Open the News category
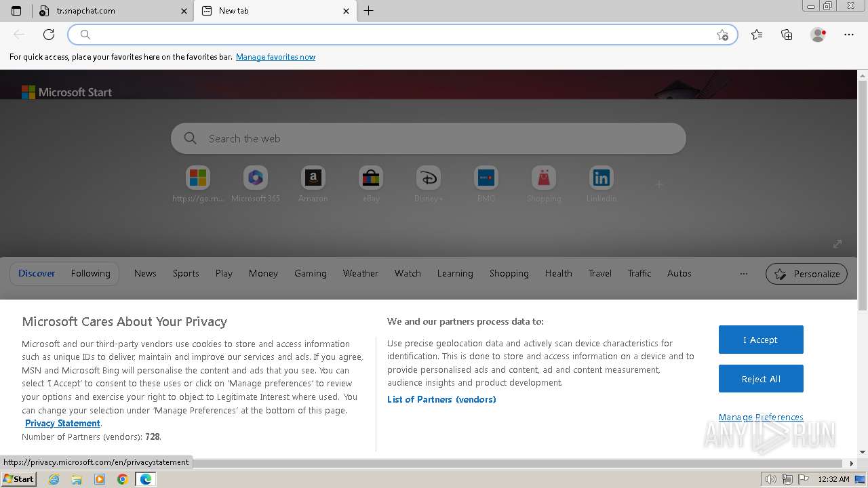The width and height of the screenshot is (868, 488). point(145,273)
